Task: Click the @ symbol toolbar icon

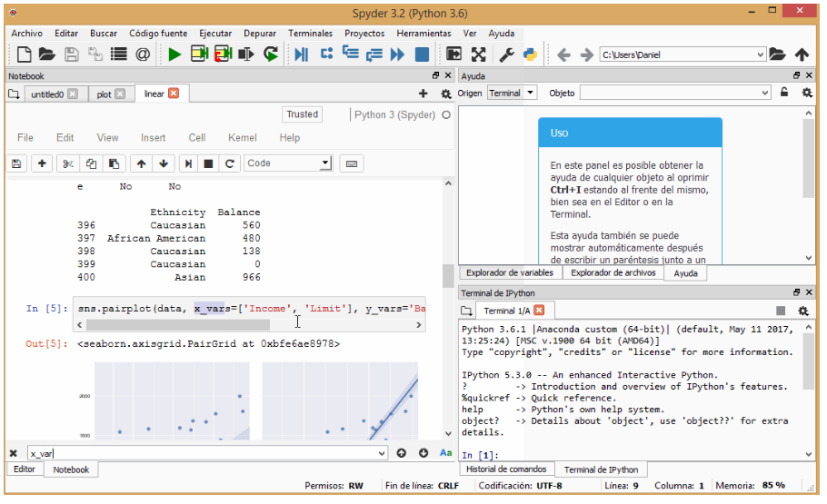Action: 143,54
